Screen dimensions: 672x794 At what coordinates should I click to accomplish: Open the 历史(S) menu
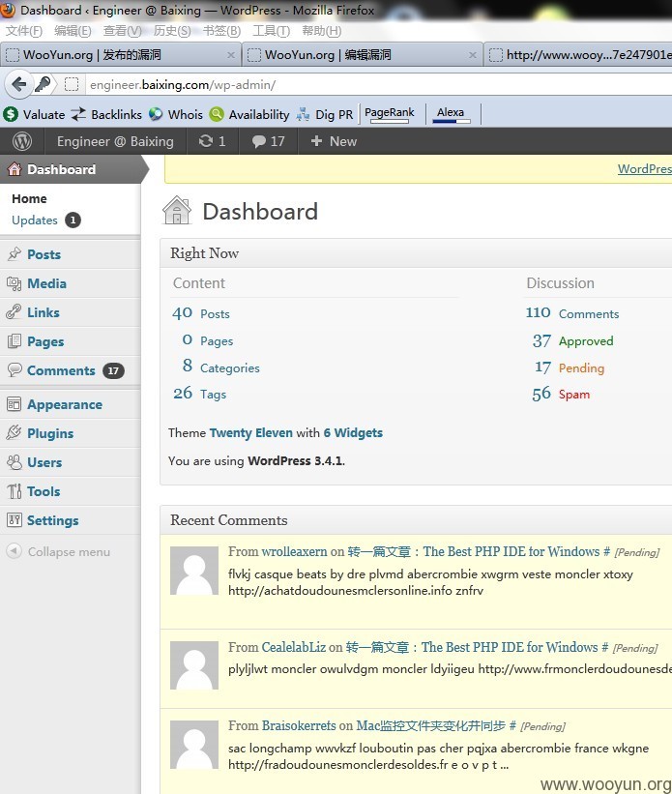172,31
